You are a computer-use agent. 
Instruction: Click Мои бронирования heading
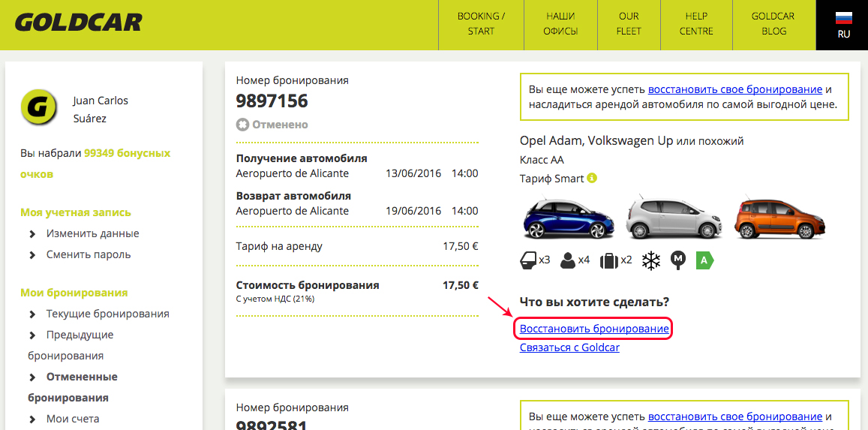point(74,292)
